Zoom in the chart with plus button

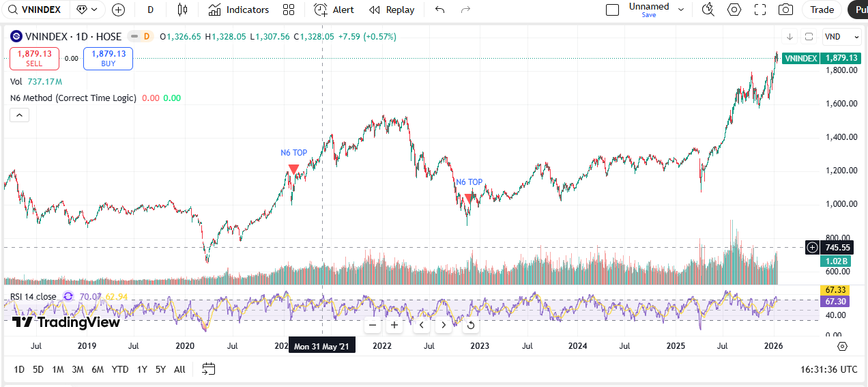point(394,325)
